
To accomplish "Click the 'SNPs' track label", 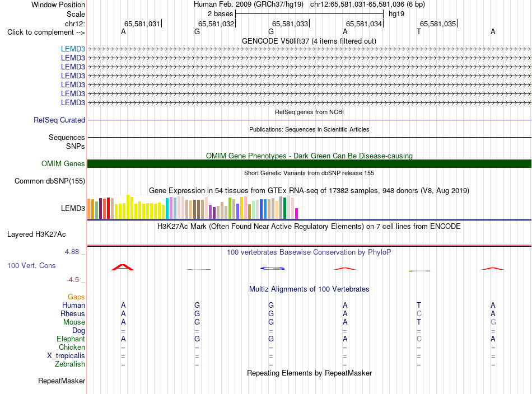I will click(76, 146).
